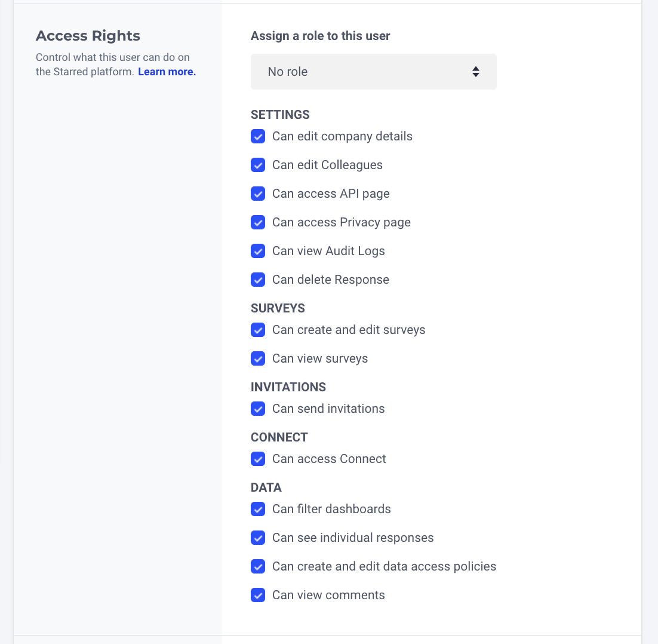
Task: Toggle 'Can view Audit Logs' checkbox
Action: point(258,251)
